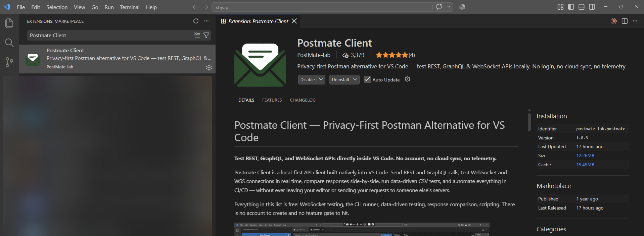The width and height of the screenshot is (644, 236).
Task: Click the version value 1.8.3
Action: coord(582,138)
